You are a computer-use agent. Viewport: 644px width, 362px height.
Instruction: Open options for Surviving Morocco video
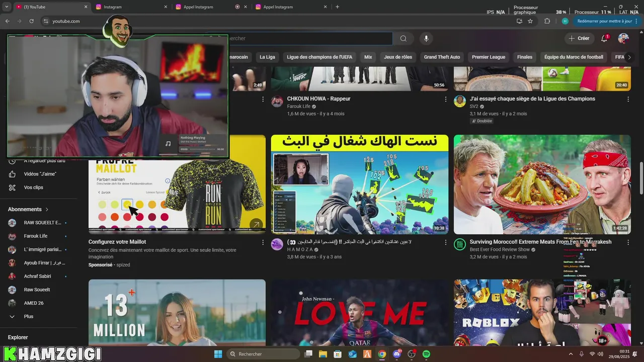click(628, 242)
